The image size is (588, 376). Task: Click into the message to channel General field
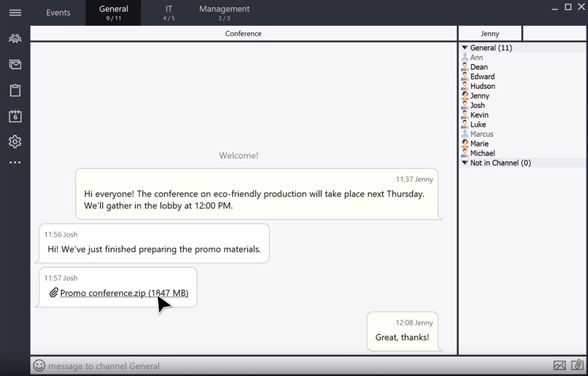tap(298, 366)
